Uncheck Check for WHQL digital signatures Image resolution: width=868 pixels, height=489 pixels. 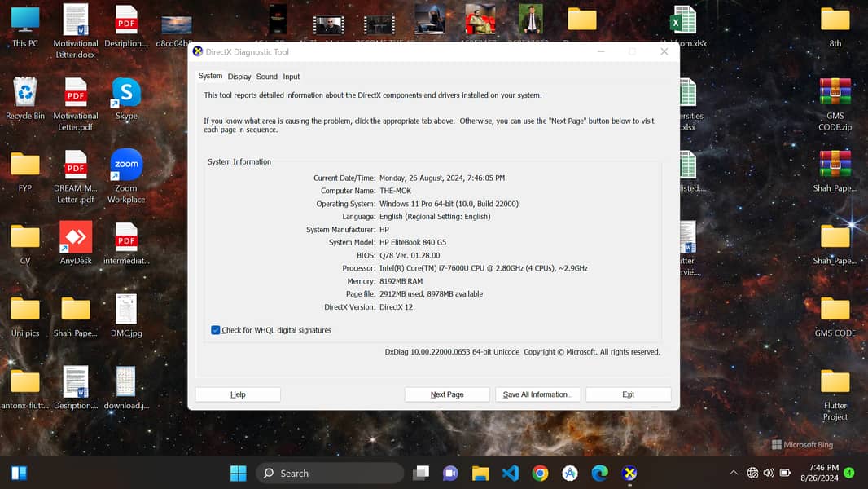[216, 330]
